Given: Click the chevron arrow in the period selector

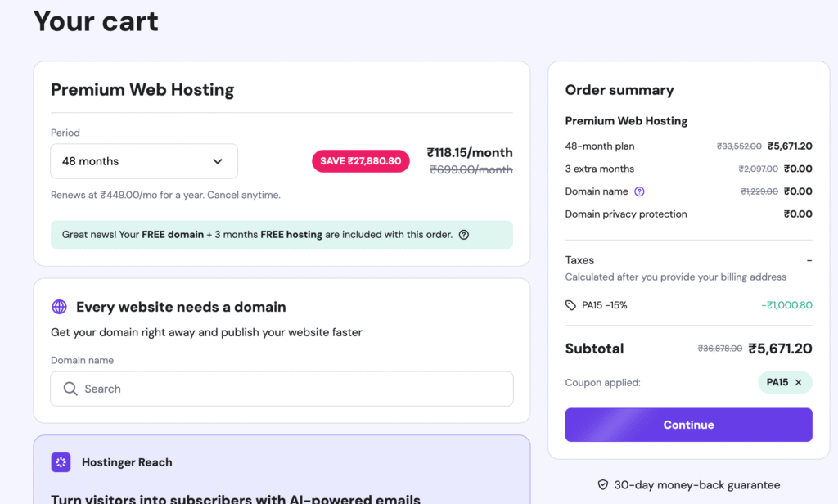Looking at the screenshot, I should point(218,161).
